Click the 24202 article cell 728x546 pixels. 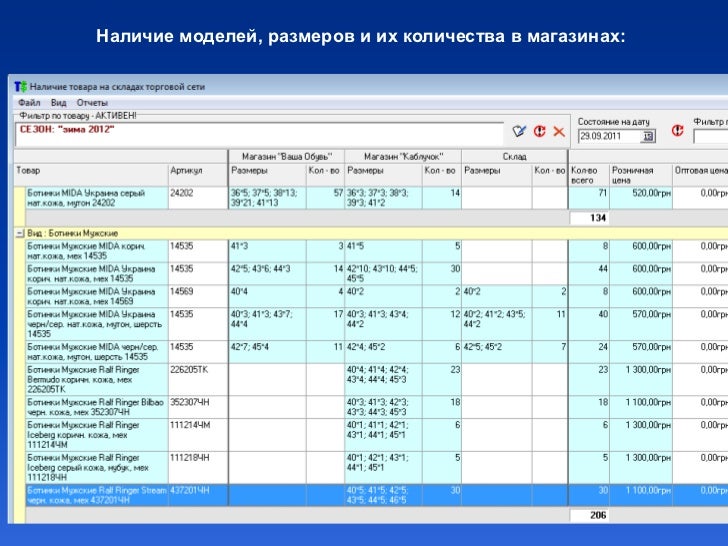198,198
